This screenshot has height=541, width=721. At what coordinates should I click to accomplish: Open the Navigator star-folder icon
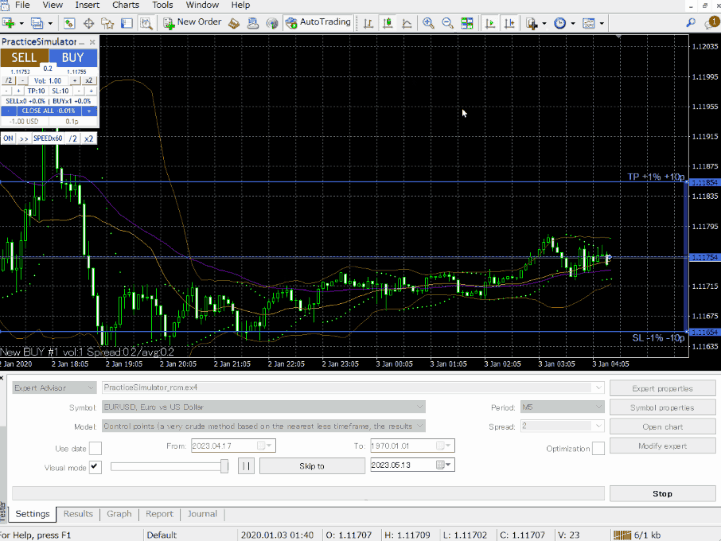click(x=108, y=23)
